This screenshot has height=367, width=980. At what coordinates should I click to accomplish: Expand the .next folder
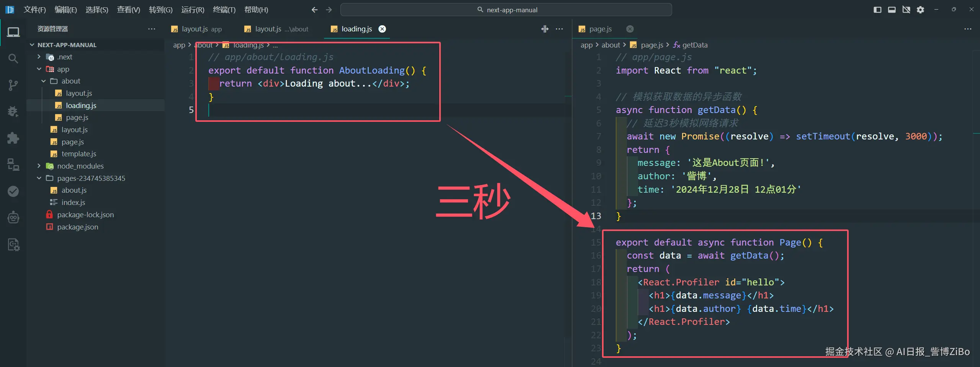[x=39, y=57]
